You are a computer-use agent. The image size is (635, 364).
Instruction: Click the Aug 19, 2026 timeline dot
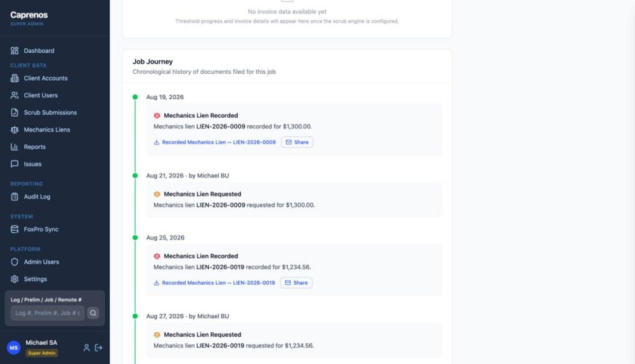pyautogui.click(x=135, y=97)
